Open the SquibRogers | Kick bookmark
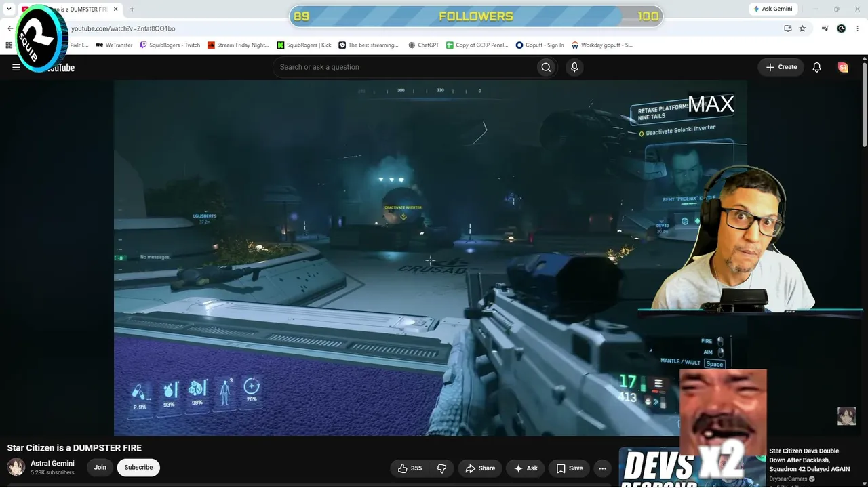 click(304, 45)
